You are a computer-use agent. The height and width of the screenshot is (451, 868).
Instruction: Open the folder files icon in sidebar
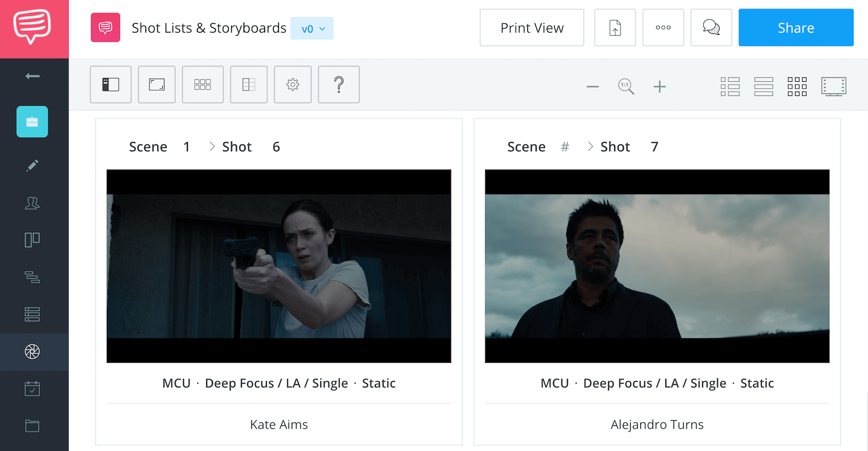coord(32,426)
